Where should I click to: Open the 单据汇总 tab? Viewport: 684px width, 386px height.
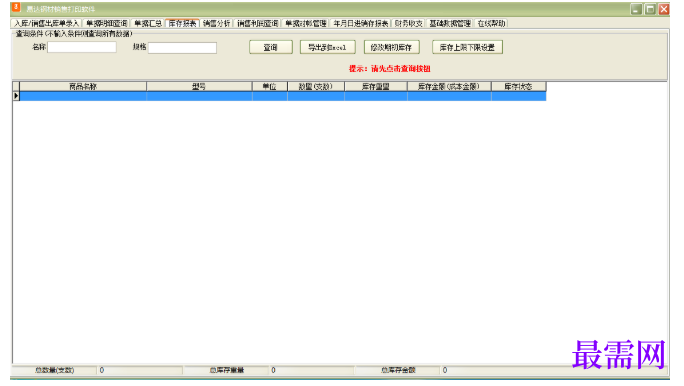coord(147,24)
